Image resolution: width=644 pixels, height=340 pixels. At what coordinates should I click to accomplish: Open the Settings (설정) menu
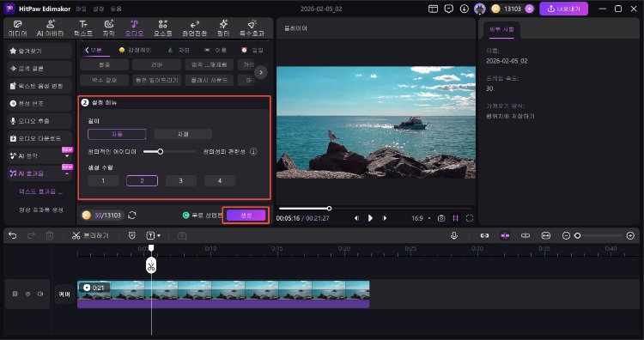98,9
